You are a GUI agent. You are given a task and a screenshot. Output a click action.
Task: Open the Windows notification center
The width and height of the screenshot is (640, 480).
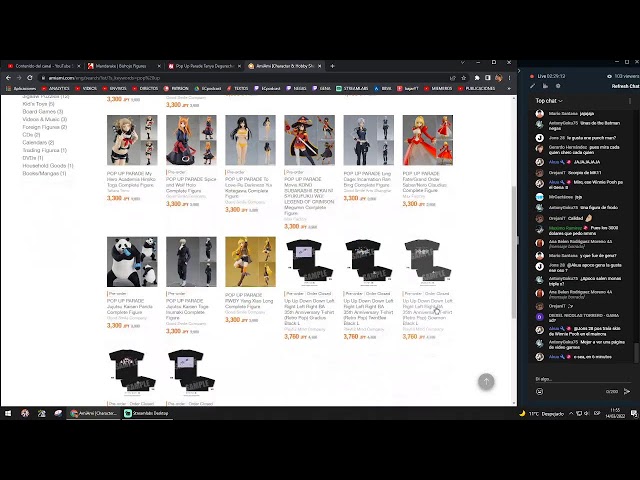point(634,413)
